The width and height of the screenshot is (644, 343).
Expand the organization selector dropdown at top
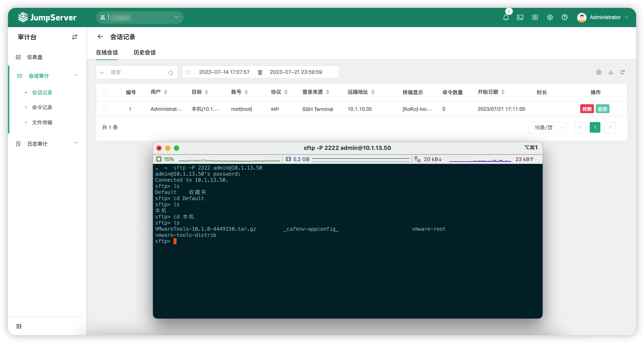177,17
